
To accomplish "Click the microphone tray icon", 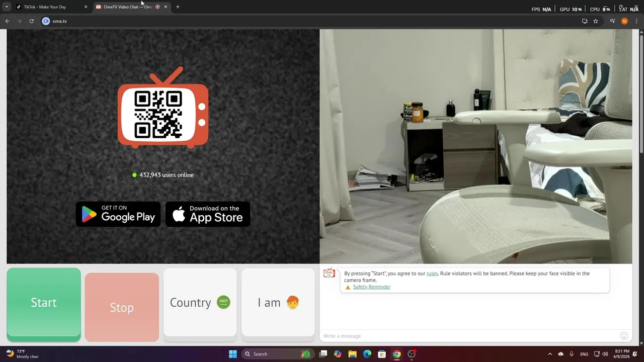I will coord(572,354).
